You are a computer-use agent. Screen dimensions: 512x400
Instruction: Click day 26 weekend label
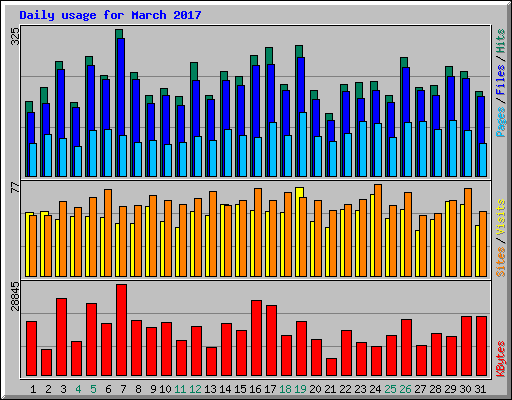point(405,389)
